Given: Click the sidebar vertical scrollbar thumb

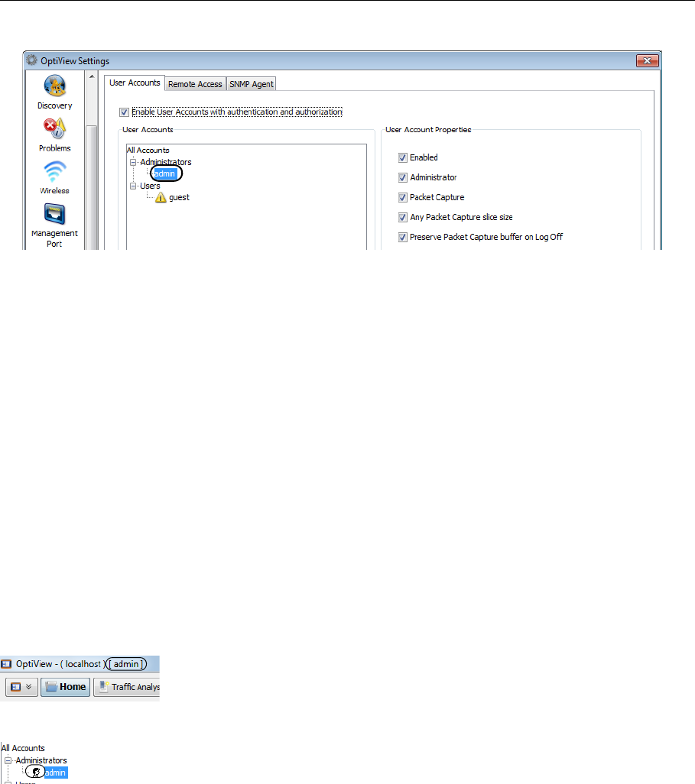Looking at the screenshot, I should pos(92,187).
